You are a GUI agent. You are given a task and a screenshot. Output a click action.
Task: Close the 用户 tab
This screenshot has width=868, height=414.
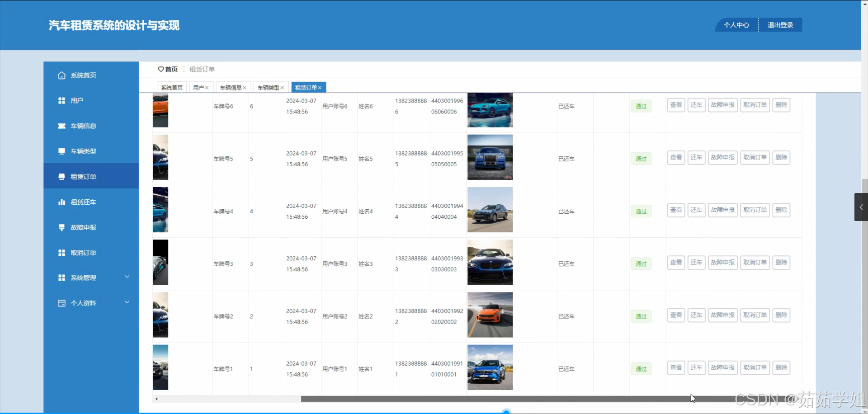(207, 88)
